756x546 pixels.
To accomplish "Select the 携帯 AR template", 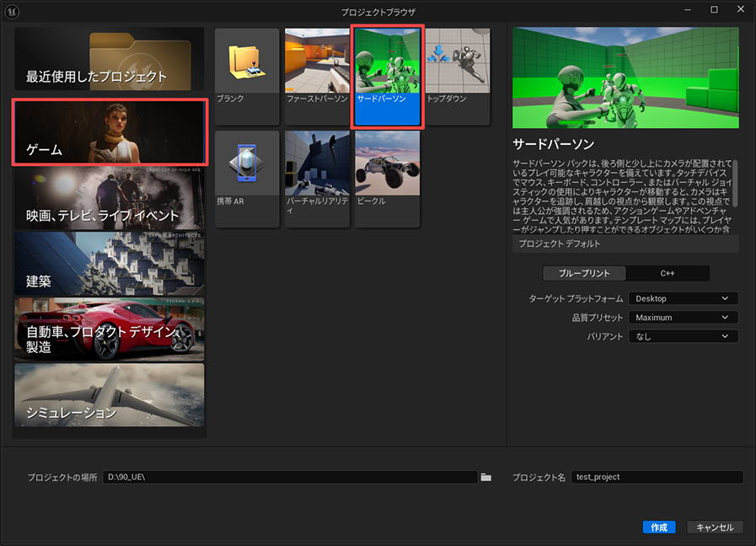I will pos(247,179).
